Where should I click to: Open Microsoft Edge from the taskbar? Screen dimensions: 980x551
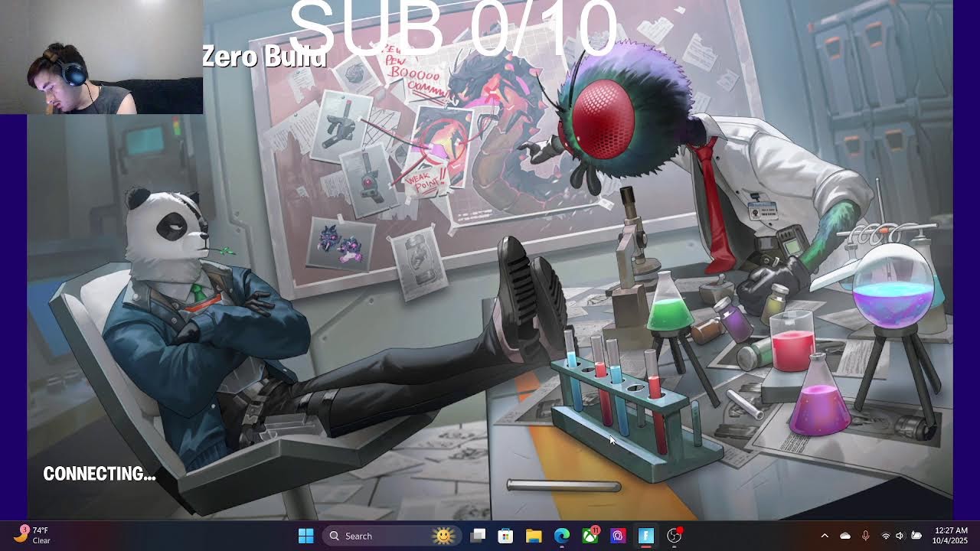tap(562, 536)
